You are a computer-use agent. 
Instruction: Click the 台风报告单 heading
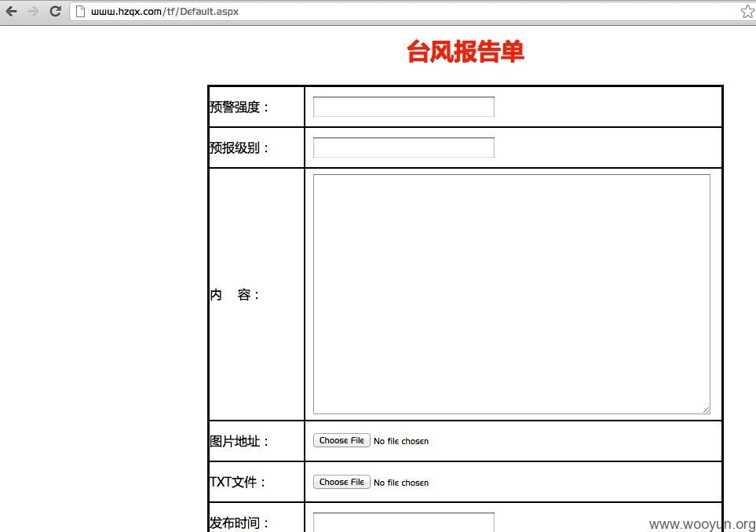pos(466,52)
